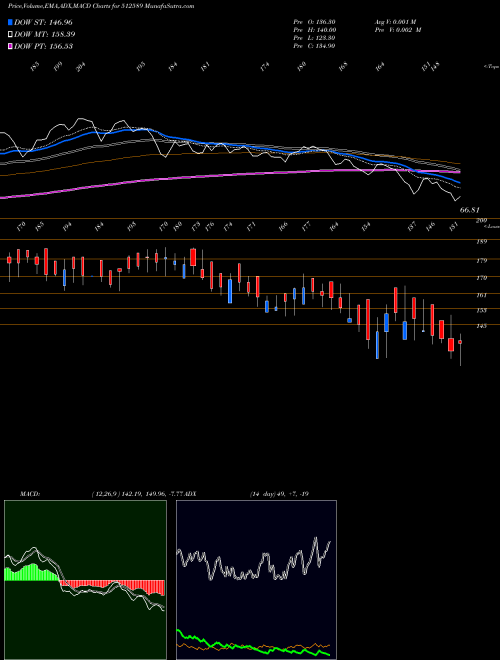Click the '66.81' value below the EMA lines
This screenshot has width=500, height=660.
(x=470, y=210)
